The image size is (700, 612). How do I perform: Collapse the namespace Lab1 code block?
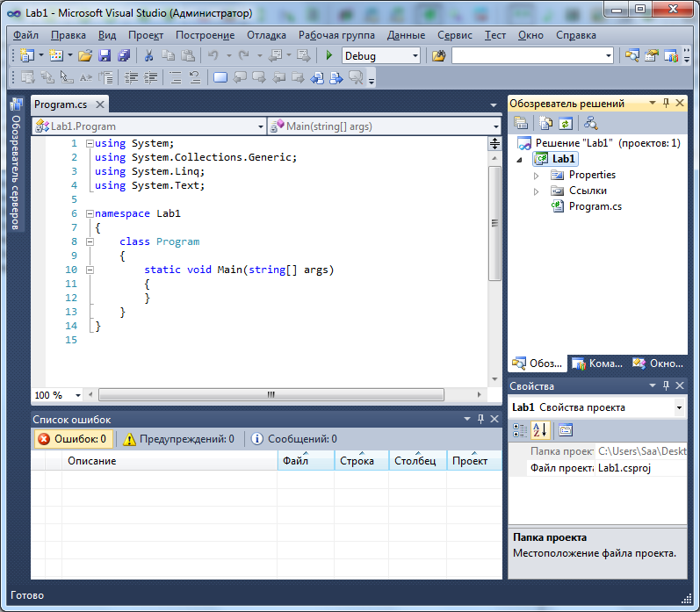tap(90, 214)
